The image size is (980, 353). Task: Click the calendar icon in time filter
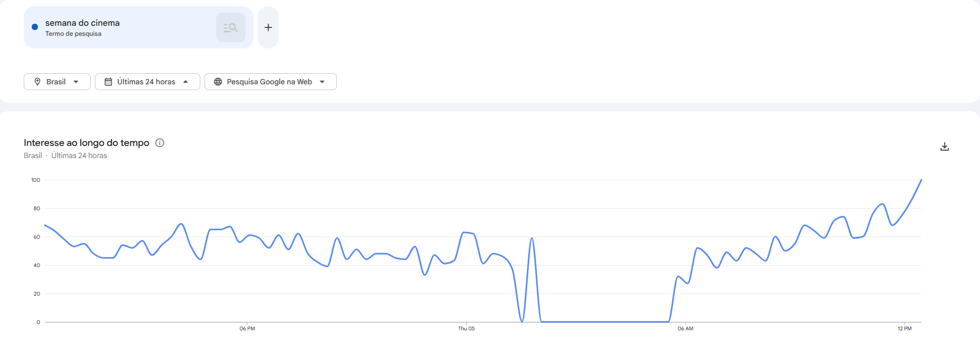coord(108,82)
